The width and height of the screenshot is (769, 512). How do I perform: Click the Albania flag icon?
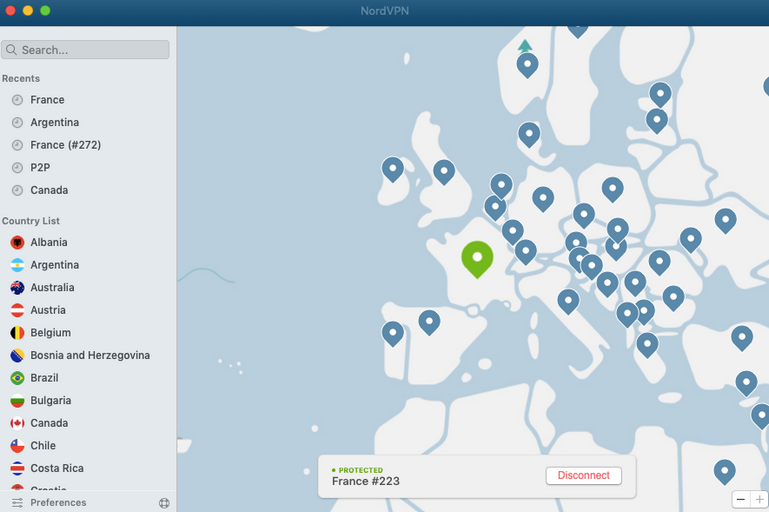pos(17,242)
